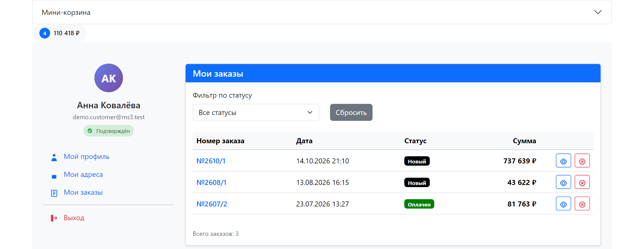Open Мой профиль in sidebar

click(x=86, y=157)
